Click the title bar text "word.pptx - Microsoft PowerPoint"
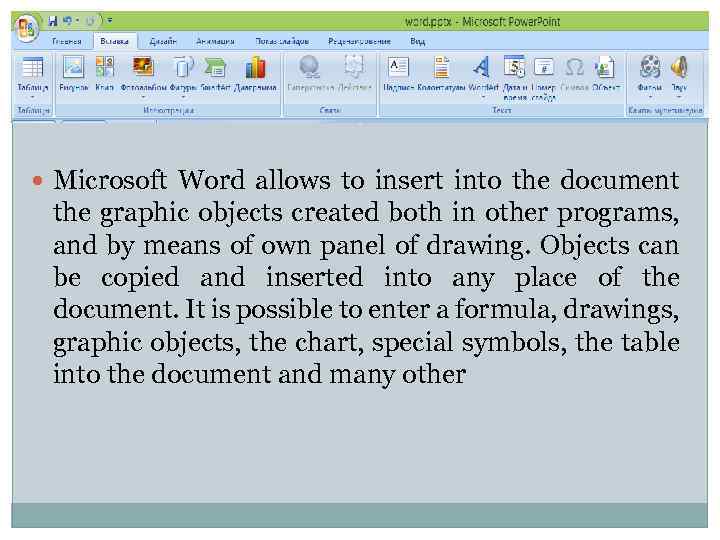The width and height of the screenshot is (720, 540). (x=482, y=22)
